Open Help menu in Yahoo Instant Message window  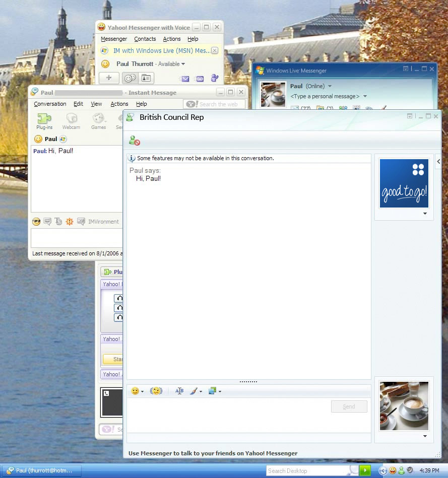click(141, 104)
